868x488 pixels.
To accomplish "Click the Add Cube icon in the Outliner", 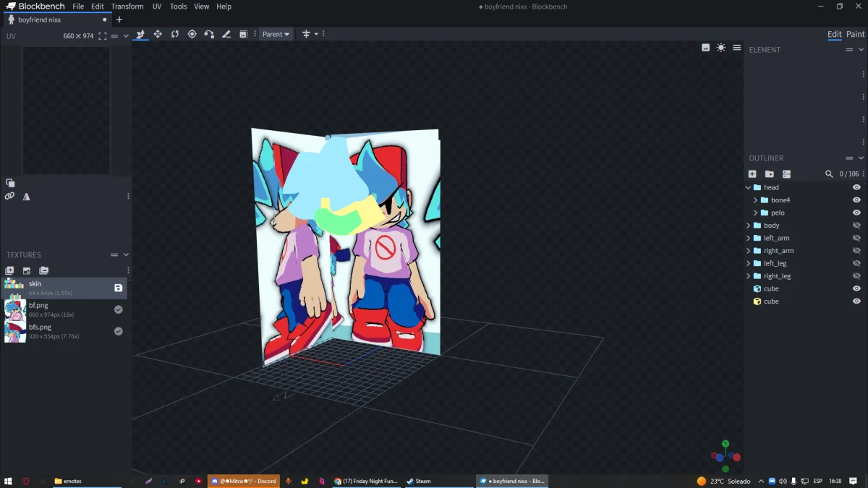I will pyautogui.click(x=752, y=174).
